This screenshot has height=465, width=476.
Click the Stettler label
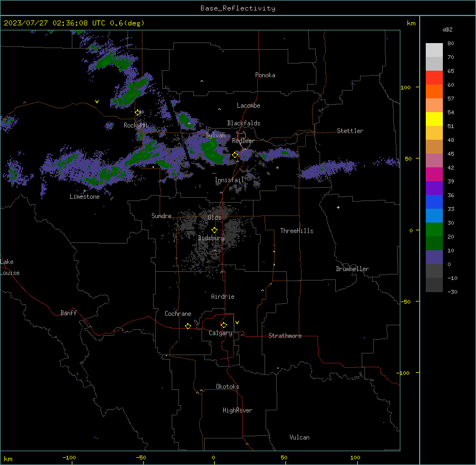[350, 131]
